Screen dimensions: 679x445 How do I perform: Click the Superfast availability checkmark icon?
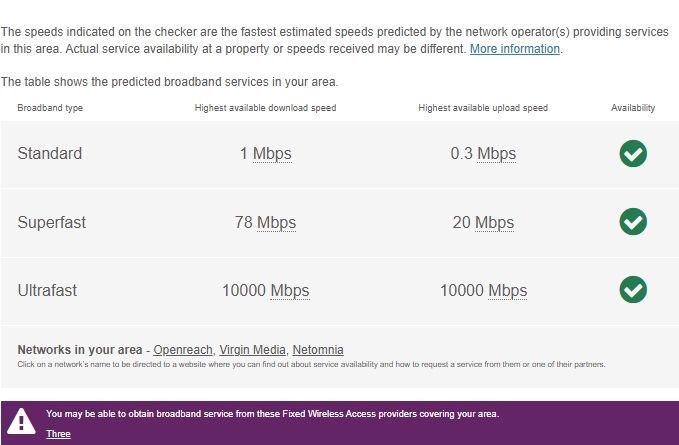pyautogui.click(x=633, y=222)
